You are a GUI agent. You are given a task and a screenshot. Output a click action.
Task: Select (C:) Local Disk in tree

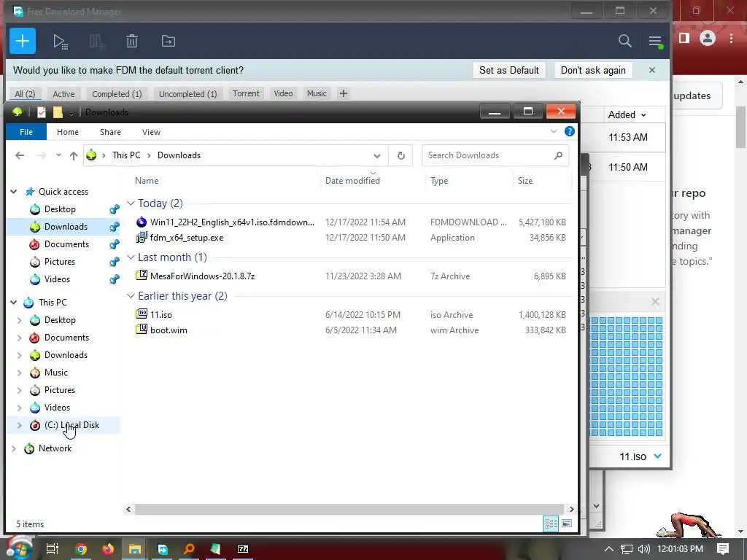click(x=71, y=425)
